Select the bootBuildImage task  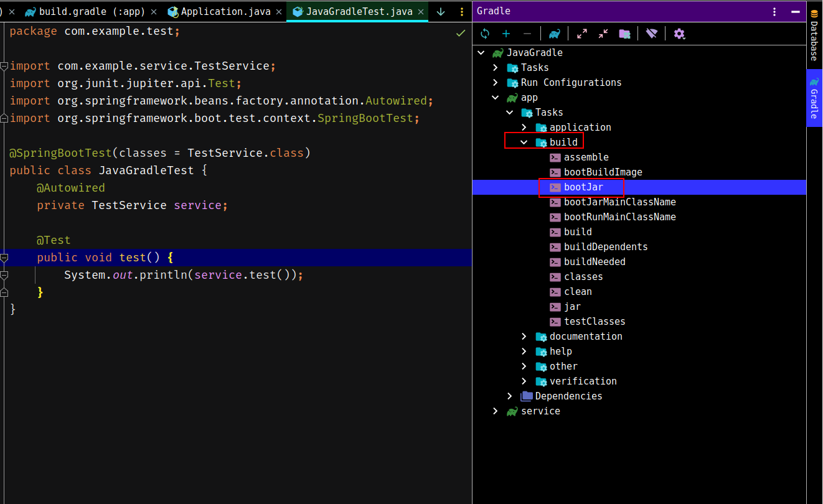(x=603, y=172)
